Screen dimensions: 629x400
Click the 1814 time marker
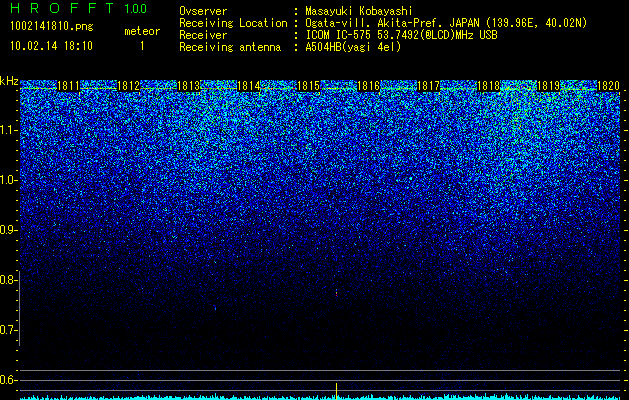(248, 86)
